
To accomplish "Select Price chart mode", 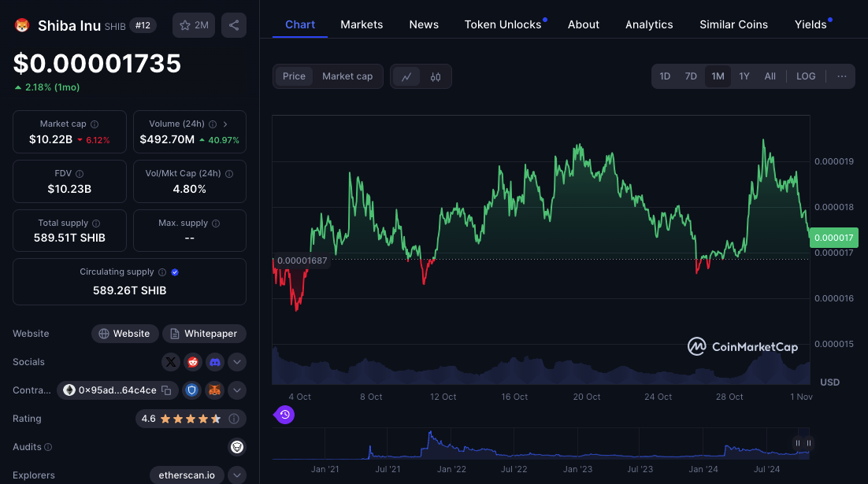I will 294,76.
